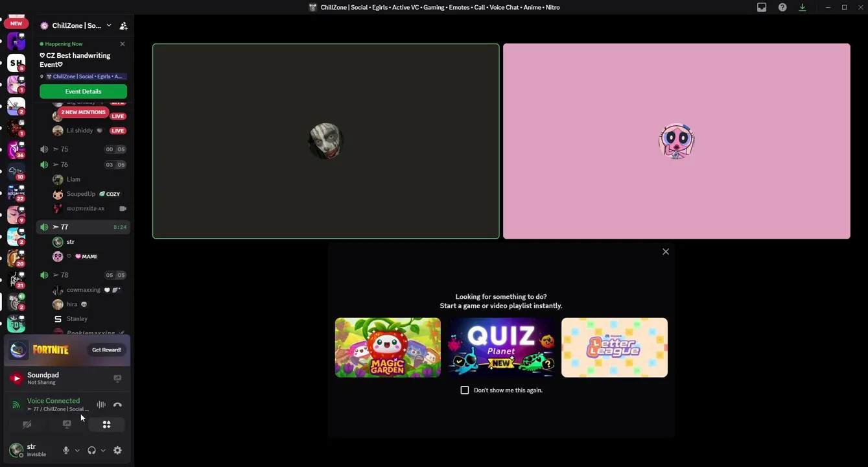The width and height of the screenshot is (868, 467).
Task: Deafen using the headphones icon
Action: (91, 450)
